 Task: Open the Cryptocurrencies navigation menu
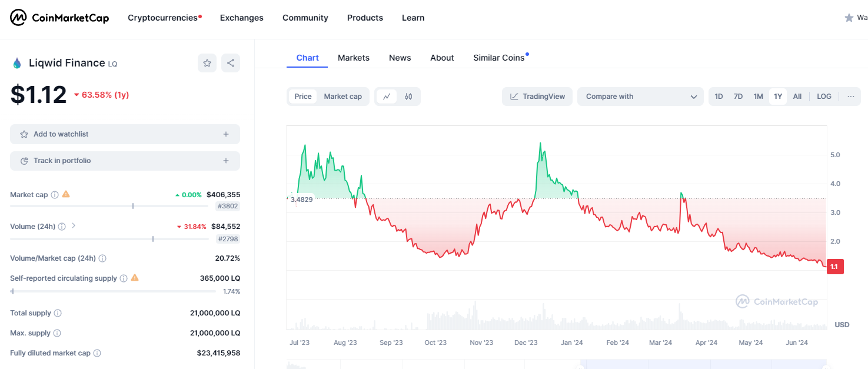(163, 18)
